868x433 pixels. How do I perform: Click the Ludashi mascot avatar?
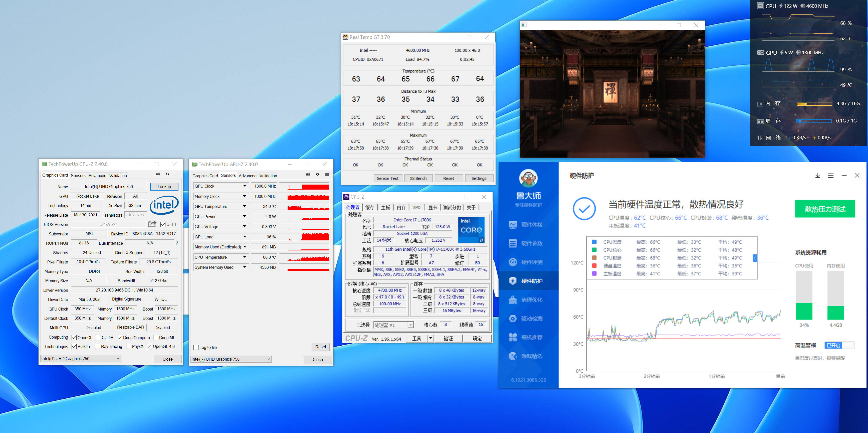[x=528, y=178]
